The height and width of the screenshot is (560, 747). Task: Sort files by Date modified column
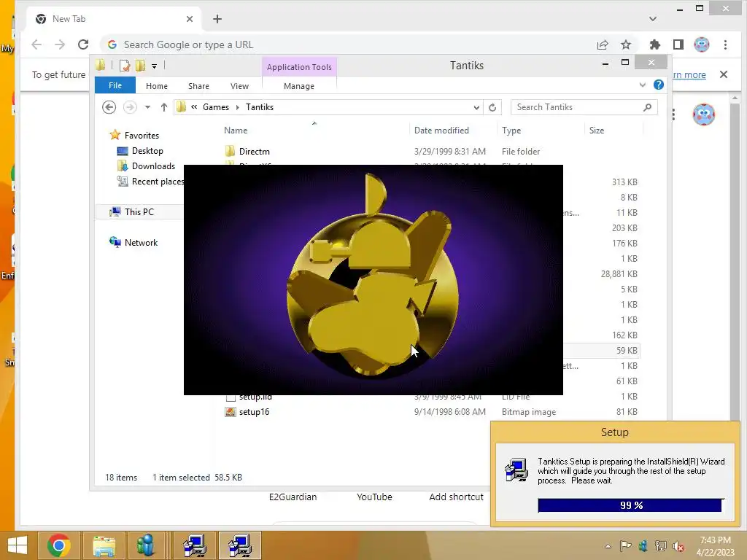click(441, 131)
